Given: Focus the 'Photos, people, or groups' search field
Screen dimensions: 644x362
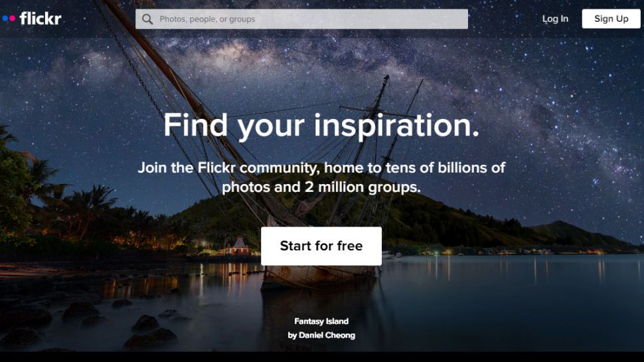Looking at the screenshot, I should click(x=301, y=19).
